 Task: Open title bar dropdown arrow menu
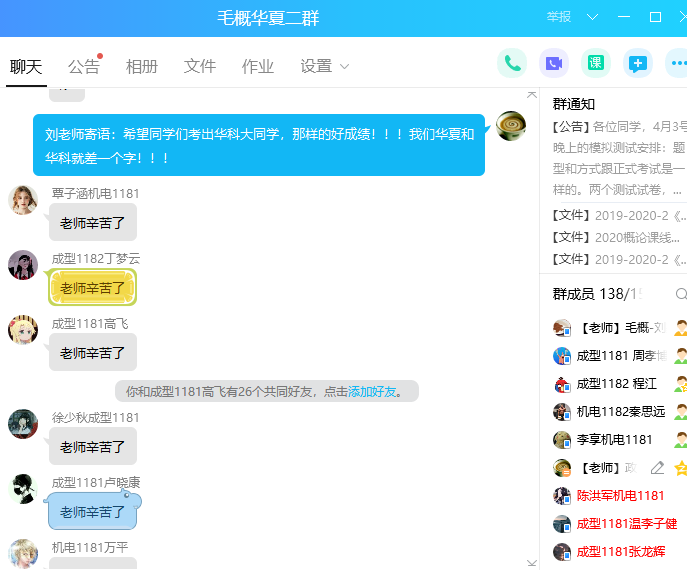point(592,17)
